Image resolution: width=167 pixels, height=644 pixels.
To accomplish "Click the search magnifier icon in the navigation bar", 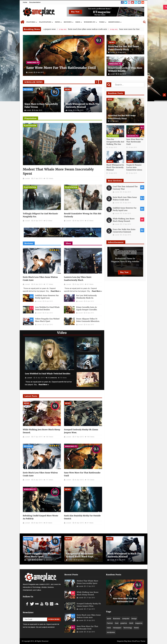I will (x=144, y=22).
